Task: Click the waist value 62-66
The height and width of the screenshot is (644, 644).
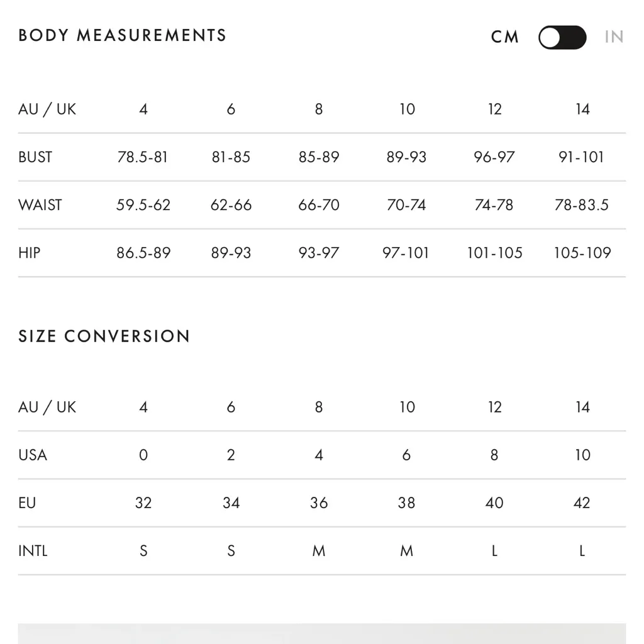Action: 231,205
